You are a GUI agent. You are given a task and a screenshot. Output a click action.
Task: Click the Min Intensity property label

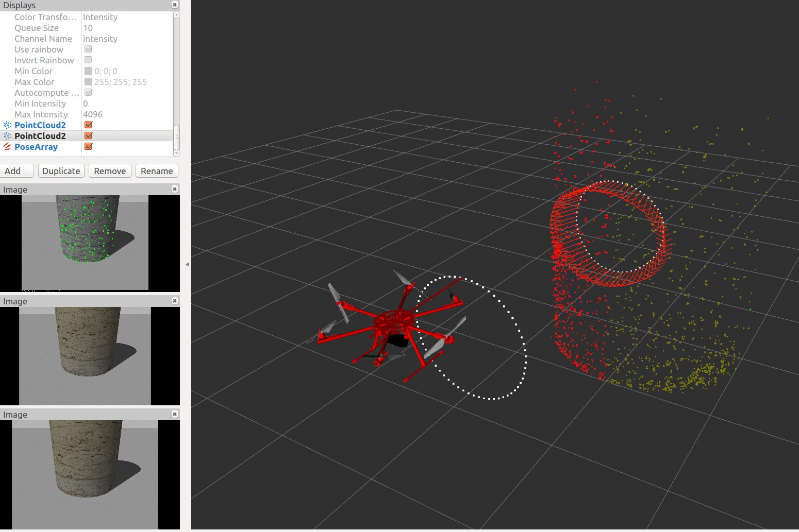[x=40, y=104]
